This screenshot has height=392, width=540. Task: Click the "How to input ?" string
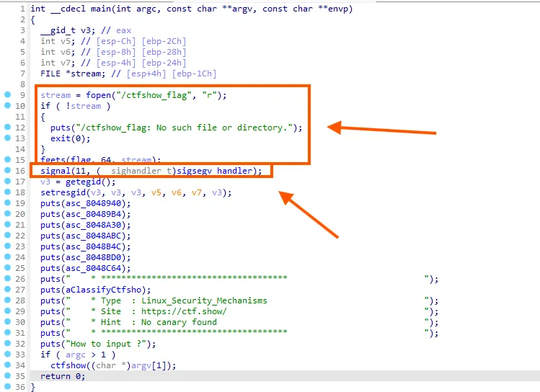106,344
